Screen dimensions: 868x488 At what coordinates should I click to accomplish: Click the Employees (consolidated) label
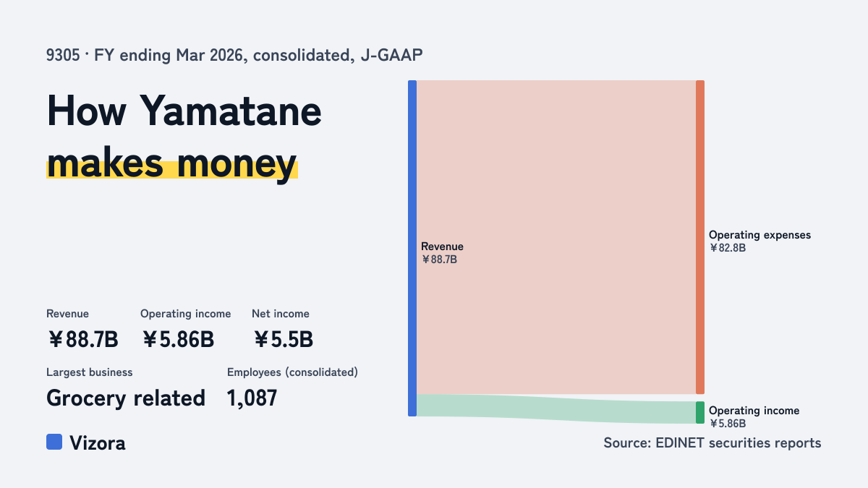pyautogui.click(x=292, y=372)
